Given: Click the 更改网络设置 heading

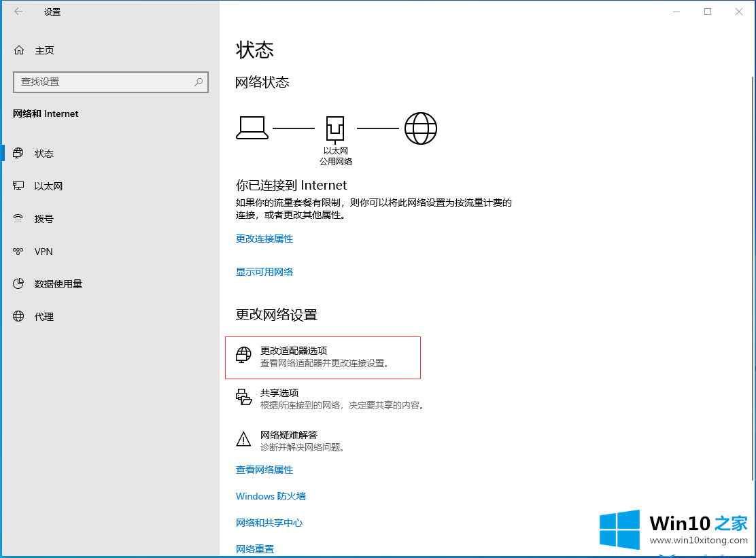Looking at the screenshot, I should click(276, 315).
